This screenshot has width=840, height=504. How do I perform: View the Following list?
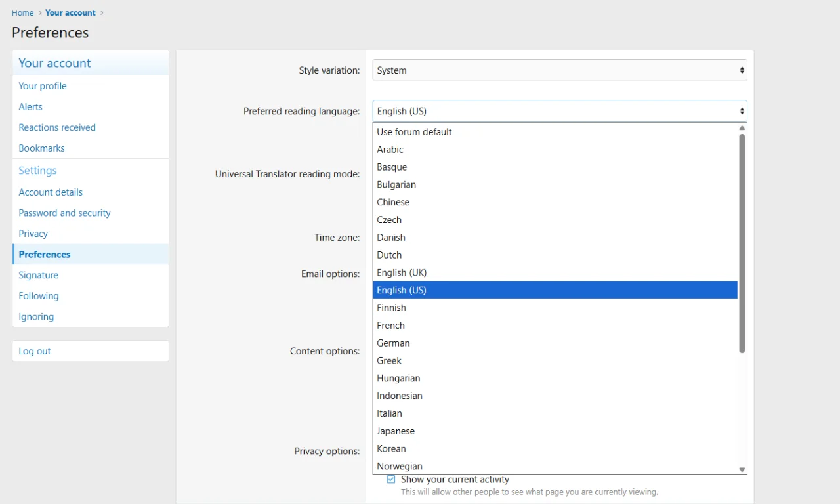91,296
